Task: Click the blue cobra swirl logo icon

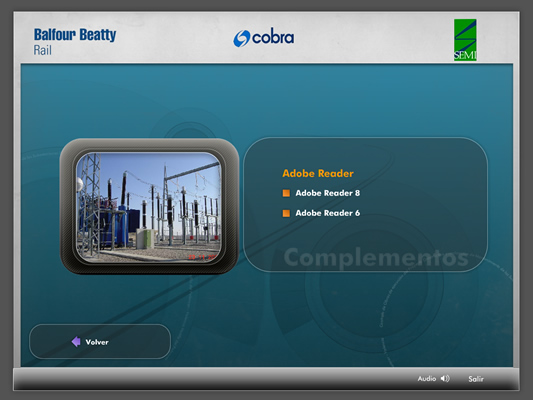Action: tap(242, 38)
